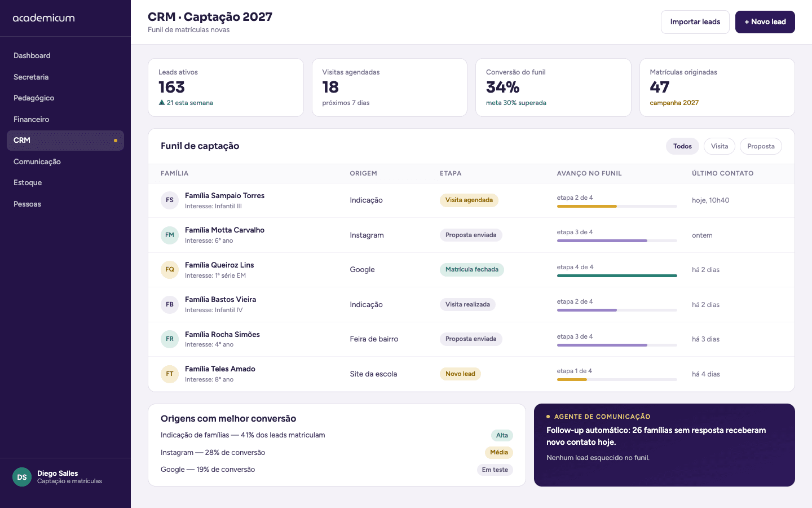Navigate to Financeiro
The height and width of the screenshot is (508, 812).
(x=65, y=119)
